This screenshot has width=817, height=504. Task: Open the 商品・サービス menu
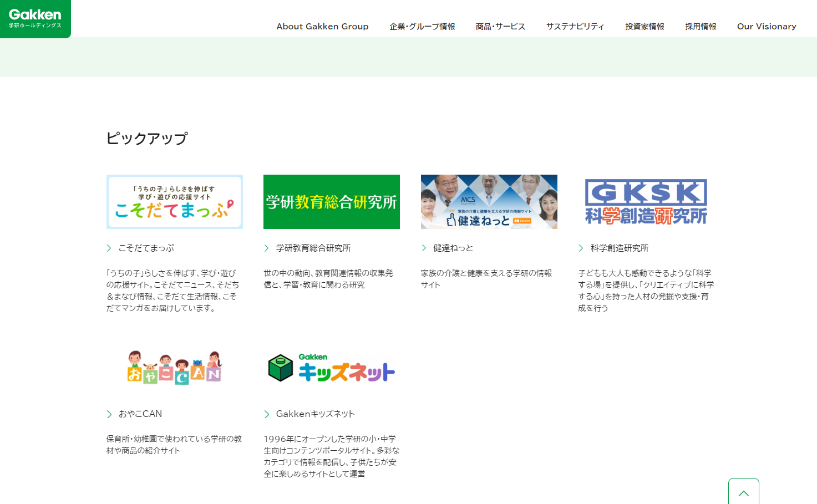(500, 27)
